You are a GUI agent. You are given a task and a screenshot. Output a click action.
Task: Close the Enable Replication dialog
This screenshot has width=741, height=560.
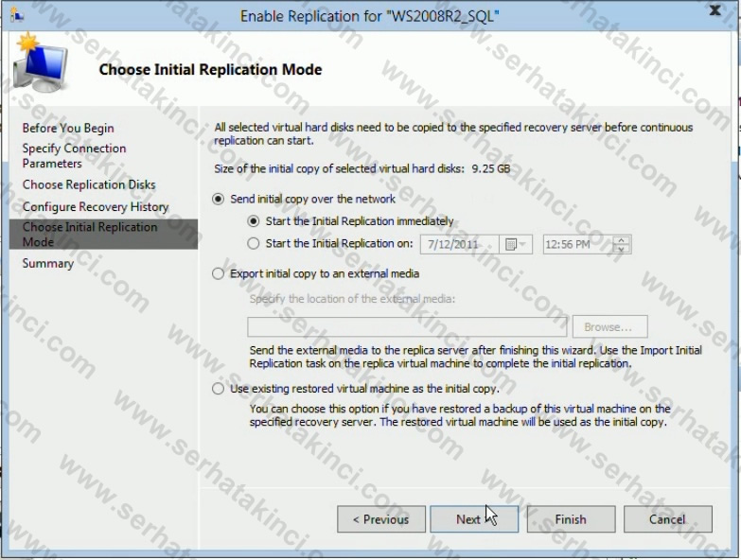tap(715, 10)
